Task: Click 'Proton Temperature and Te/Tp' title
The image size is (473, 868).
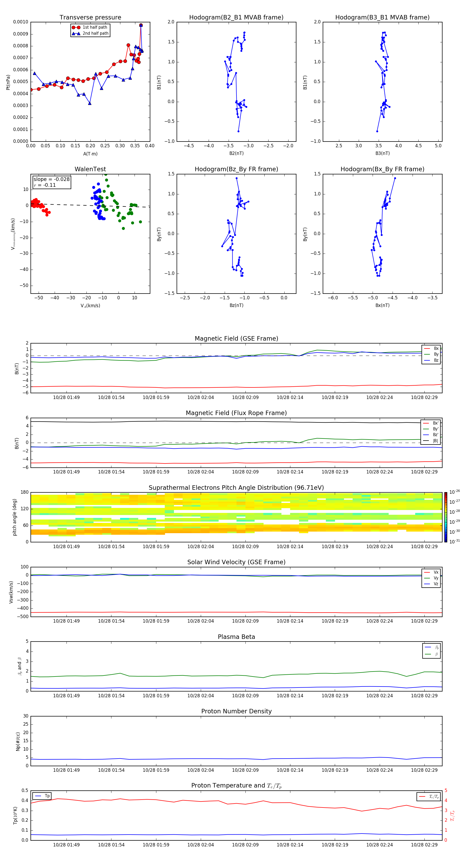Action: coord(236,786)
